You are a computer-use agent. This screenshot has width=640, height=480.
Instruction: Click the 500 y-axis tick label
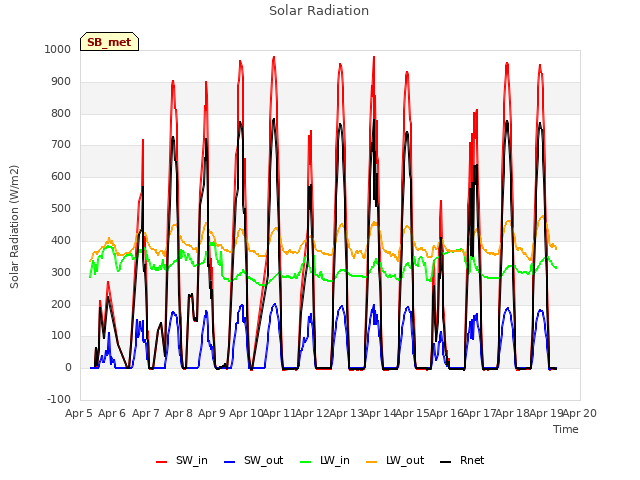[61, 208]
